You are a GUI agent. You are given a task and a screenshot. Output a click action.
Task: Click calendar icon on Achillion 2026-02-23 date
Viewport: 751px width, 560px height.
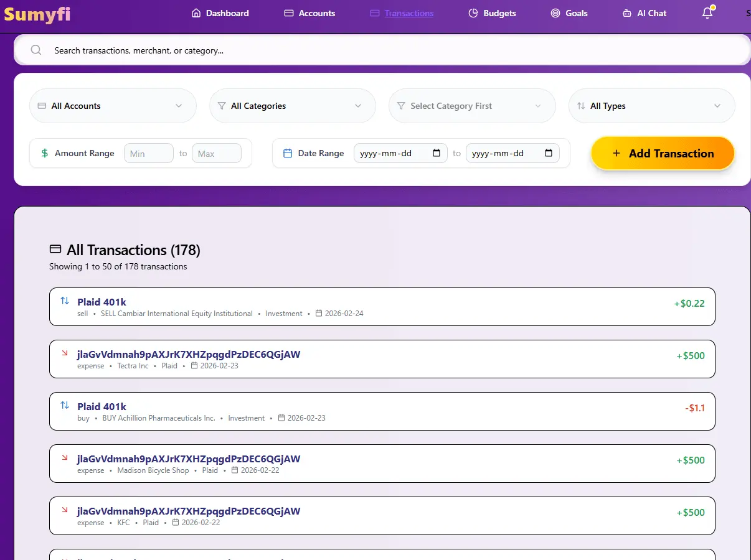click(x=281, y=418)
